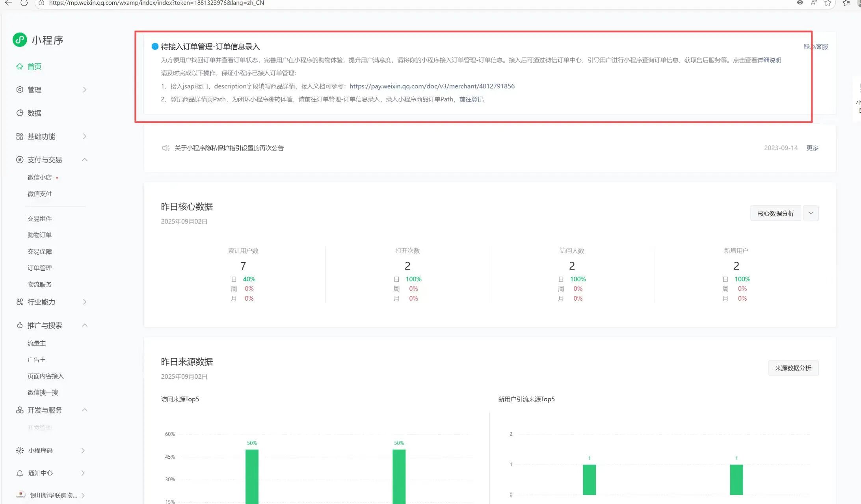
Task: Click the 数据 pie chart icon
Action: pos(20,113)
